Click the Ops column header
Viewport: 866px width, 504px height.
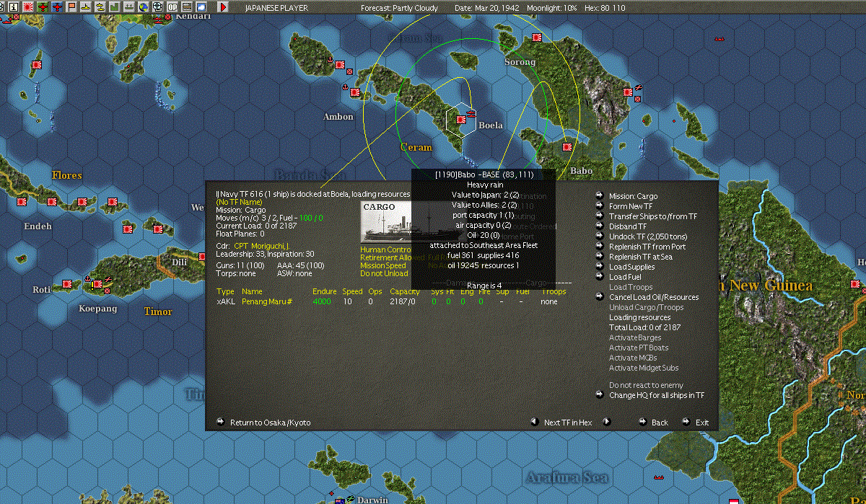pyautogui.click(x=375, y=292)
